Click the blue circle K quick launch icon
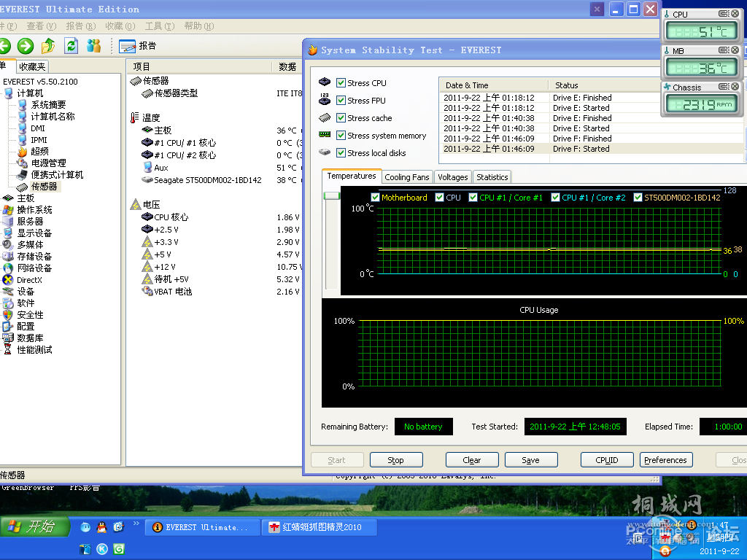Image resolution: width=747 pixels, height=560 pixels. tap(102, 549)
